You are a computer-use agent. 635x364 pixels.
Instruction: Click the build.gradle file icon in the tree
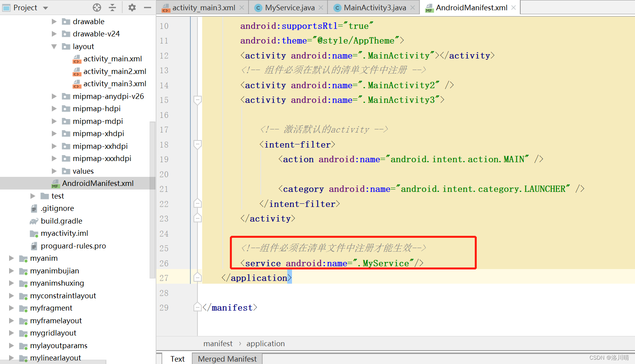click(34, 221)
